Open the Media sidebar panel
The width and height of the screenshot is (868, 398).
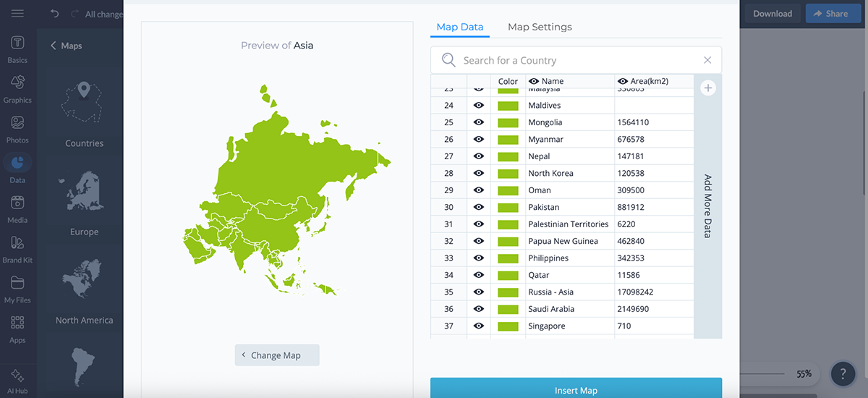[17, 209]
